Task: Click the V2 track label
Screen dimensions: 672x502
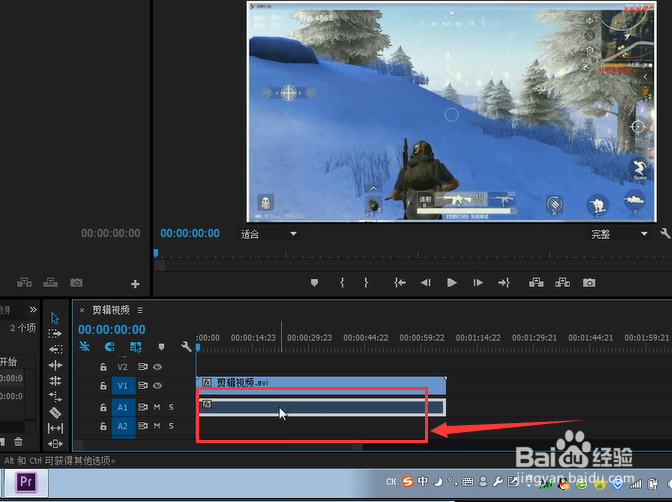Action: [123, 367]
